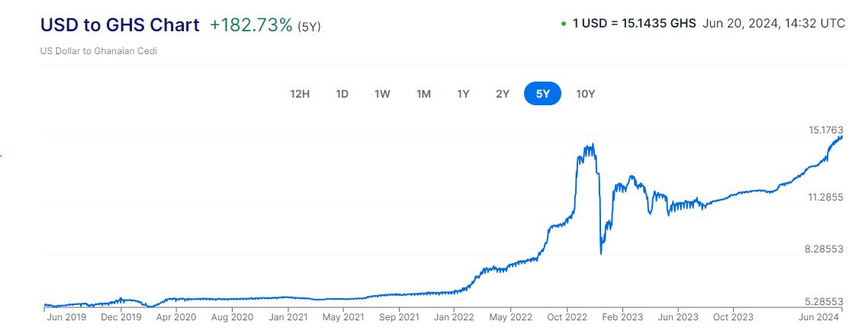Viewport: 868px width, 331px height.
Task: Select the 2Y range option
Action: (502, 94)
